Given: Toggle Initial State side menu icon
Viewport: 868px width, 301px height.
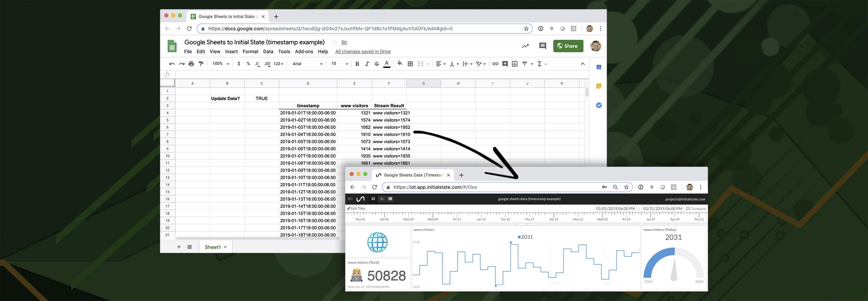Looking at the screenshot, I should [x=350, y=199].
